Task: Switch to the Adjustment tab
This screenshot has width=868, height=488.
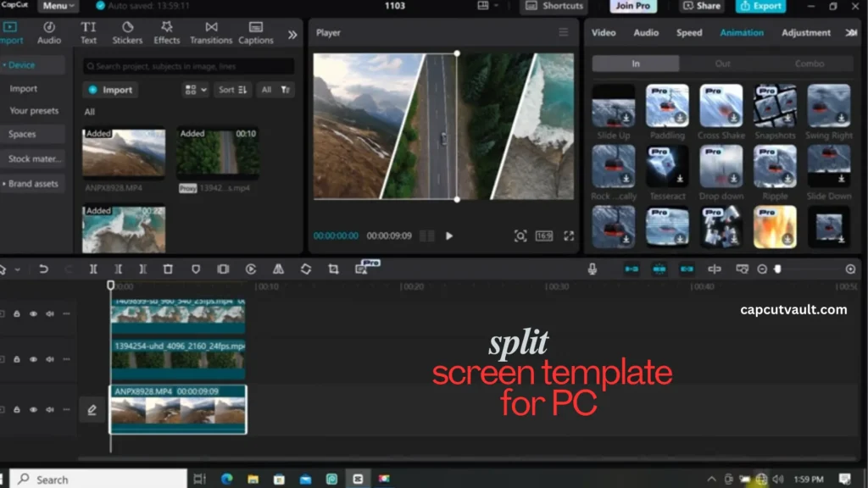Action: [806, 33]
